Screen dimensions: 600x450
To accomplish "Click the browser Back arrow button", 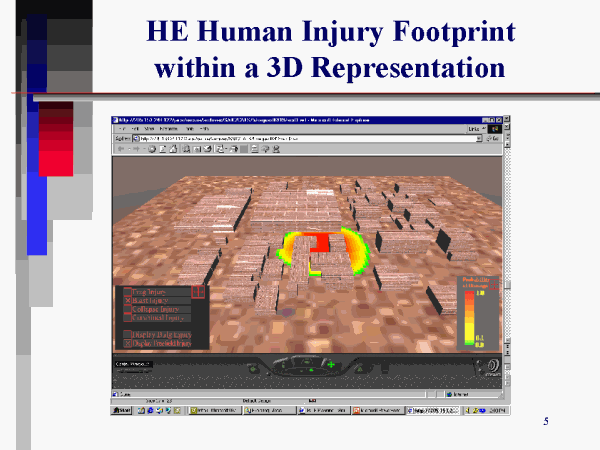I will 121,149.
